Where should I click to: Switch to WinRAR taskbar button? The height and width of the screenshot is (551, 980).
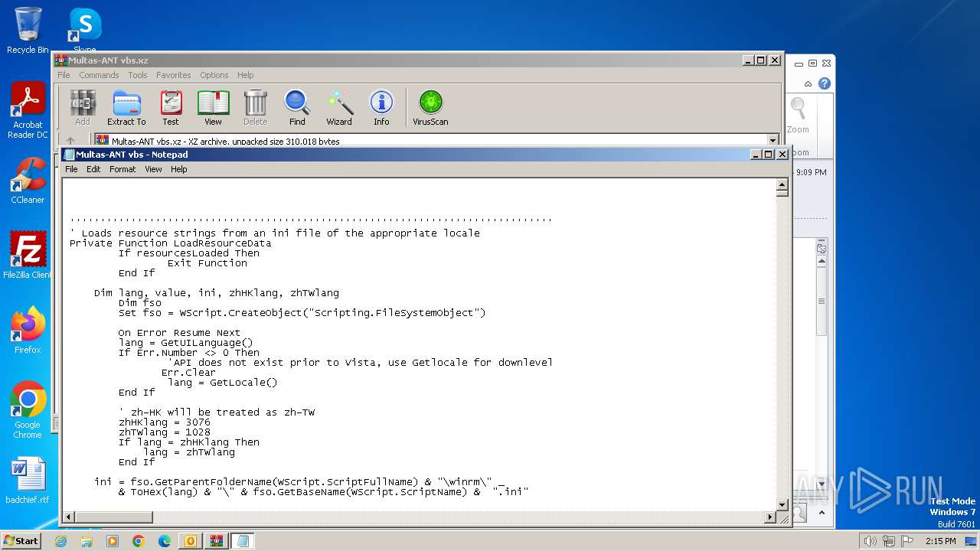(x=217, y=541)
